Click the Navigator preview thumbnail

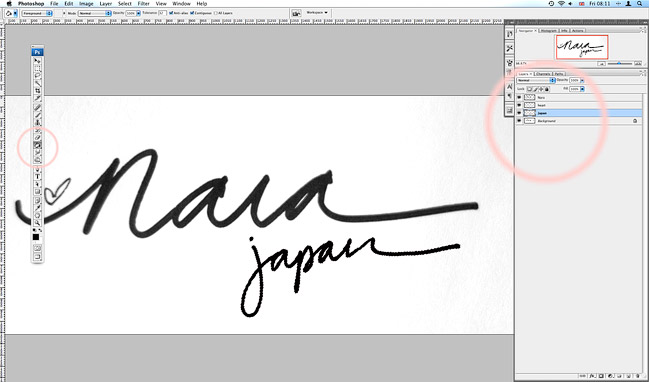(x=582, y=47)
